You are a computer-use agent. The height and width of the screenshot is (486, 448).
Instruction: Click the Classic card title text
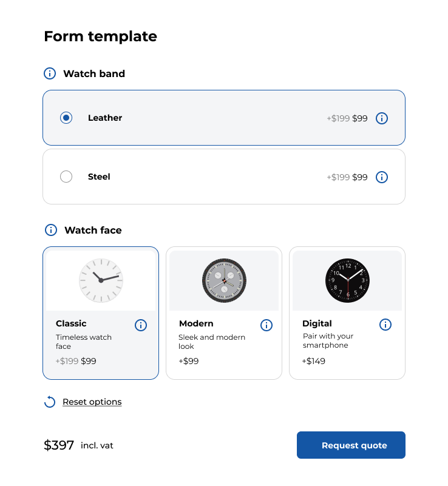(x=71, y=323)
